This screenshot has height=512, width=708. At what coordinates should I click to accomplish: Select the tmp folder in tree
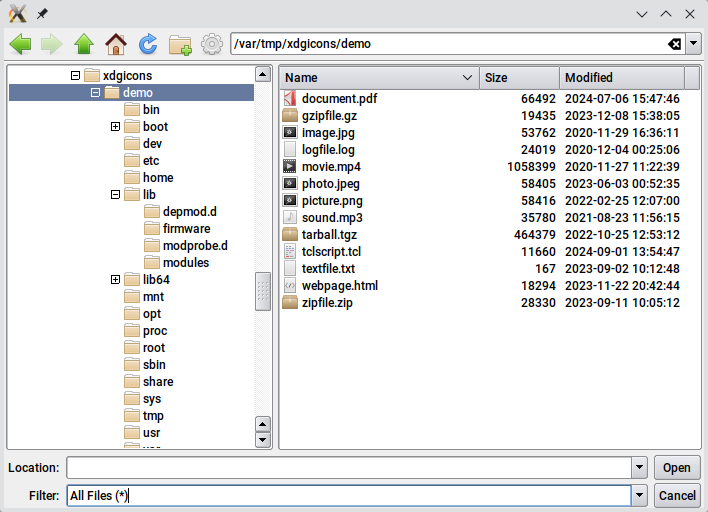point(144,415)
